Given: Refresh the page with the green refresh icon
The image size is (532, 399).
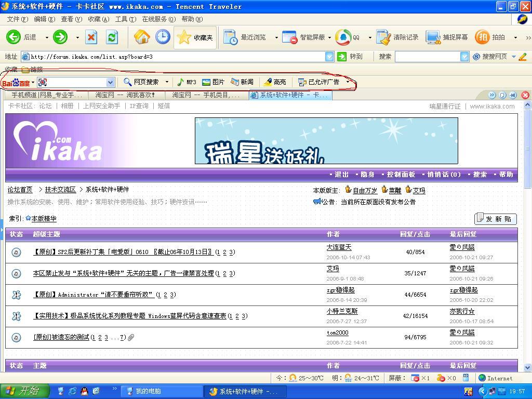Looking at the screenshot, I should pos(112,37).
